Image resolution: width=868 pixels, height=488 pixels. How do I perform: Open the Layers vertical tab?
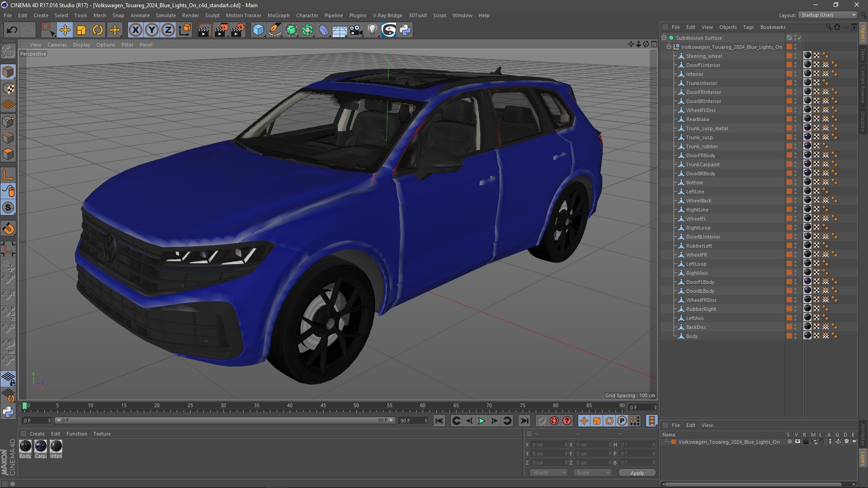point(863,459)
